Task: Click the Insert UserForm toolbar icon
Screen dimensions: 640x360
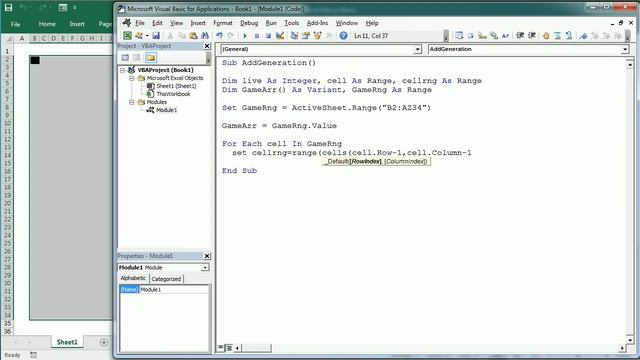Action: click(x=139, y=36)
